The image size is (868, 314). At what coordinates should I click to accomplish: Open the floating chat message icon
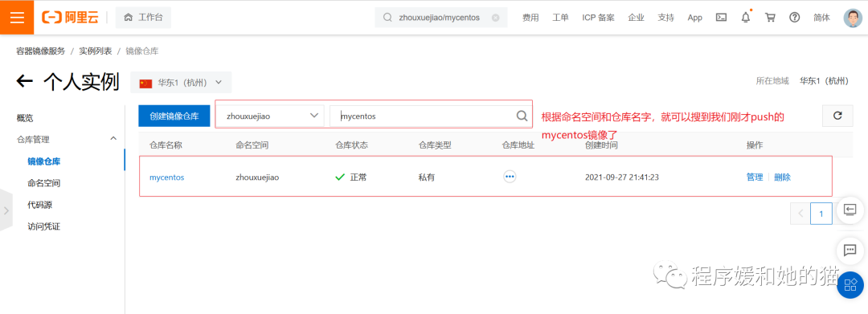coord(850,250)
